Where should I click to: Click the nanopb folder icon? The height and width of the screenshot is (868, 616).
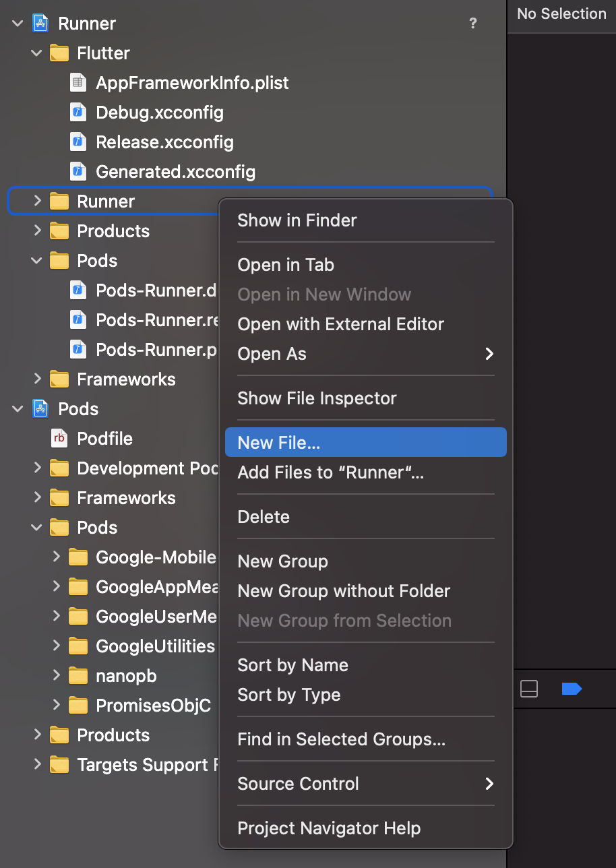[x=79, y=676]
